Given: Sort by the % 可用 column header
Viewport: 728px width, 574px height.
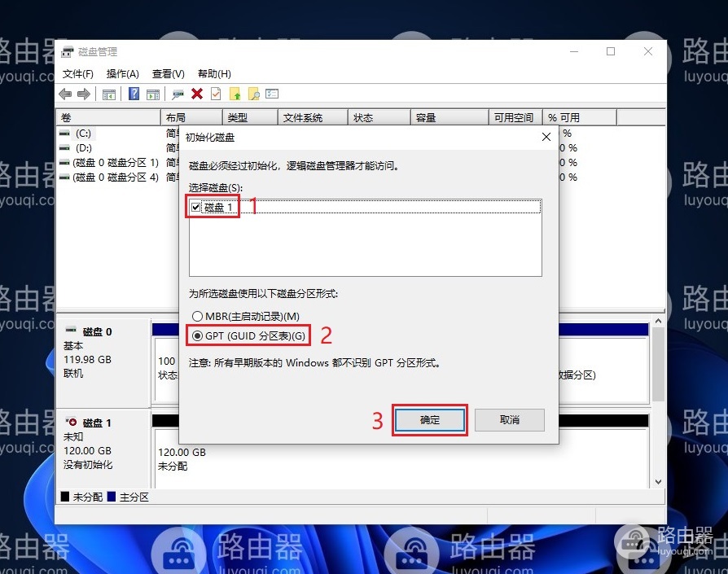Looking at the screenshot, I should click(580, 117).
